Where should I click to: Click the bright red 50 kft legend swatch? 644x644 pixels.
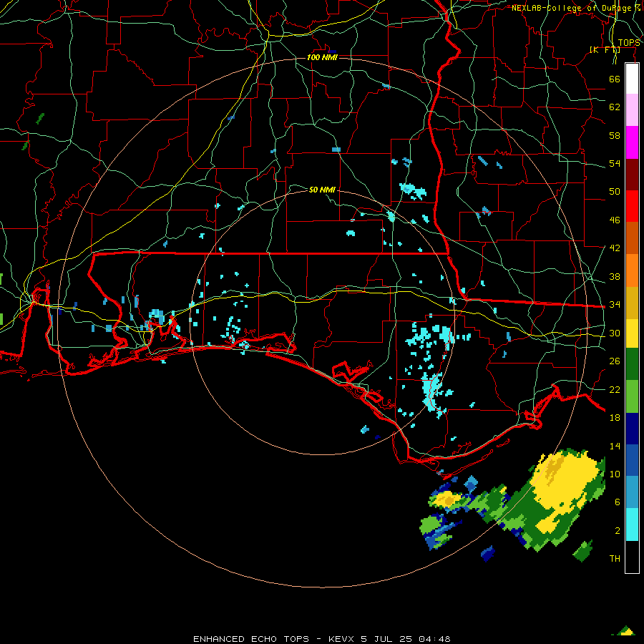pos(632,206)
